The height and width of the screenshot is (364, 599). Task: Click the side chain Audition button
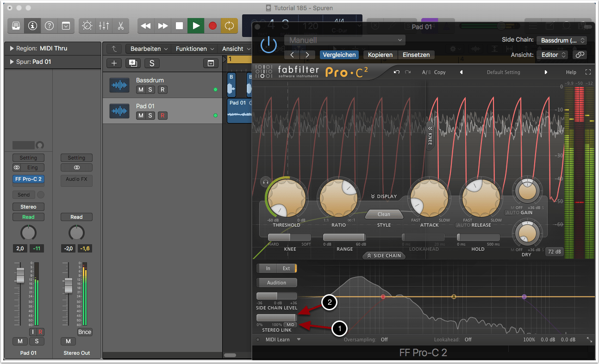click(x=276, y=283)
